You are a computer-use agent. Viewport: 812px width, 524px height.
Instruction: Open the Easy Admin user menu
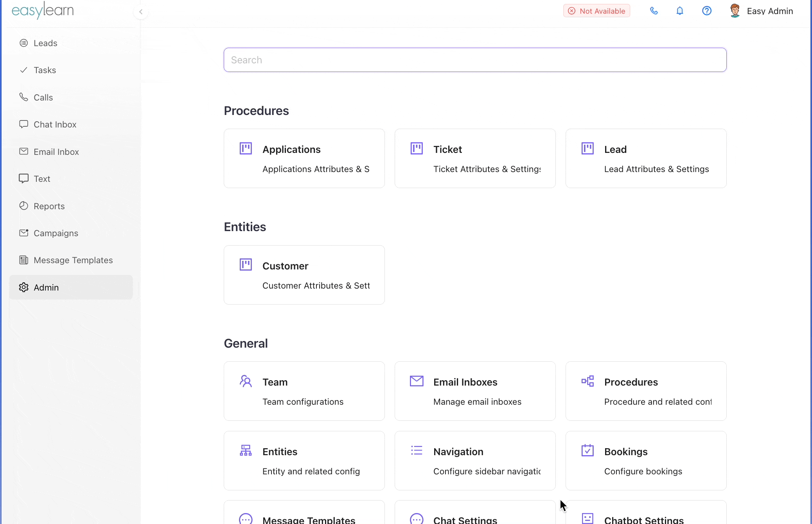pos(762,11)
